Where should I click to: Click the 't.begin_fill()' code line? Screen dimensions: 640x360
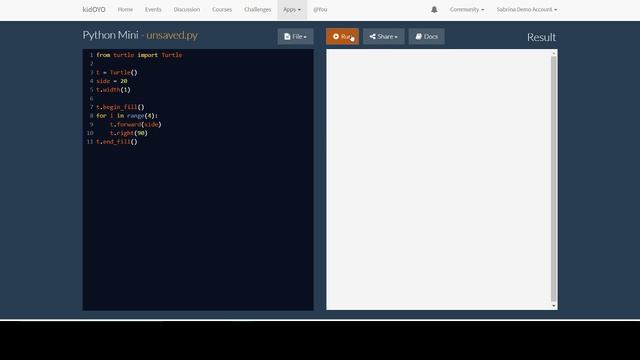120,107
